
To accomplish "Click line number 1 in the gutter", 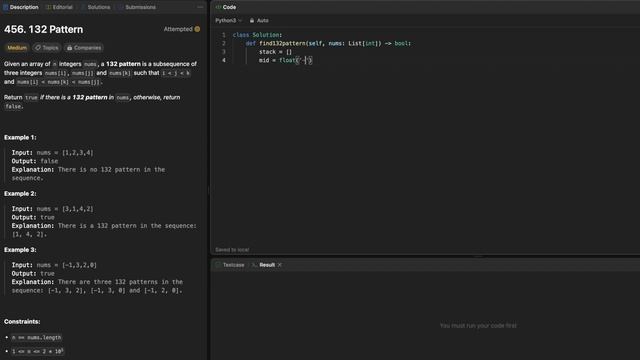I will coord(224,35).
